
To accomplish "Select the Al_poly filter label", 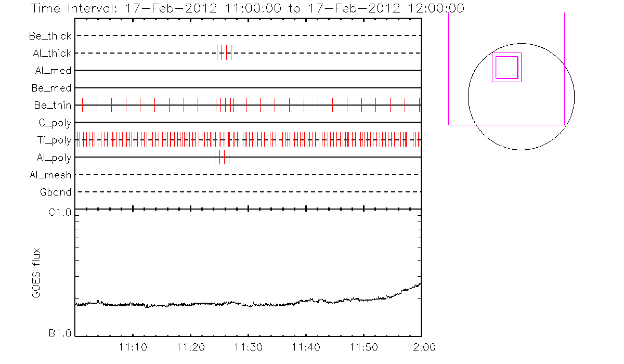I will 54,157.
